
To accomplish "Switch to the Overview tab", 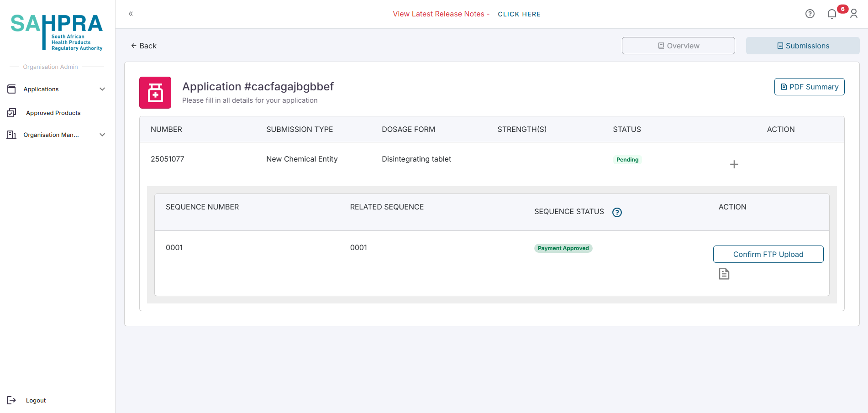I will point(678,46).
